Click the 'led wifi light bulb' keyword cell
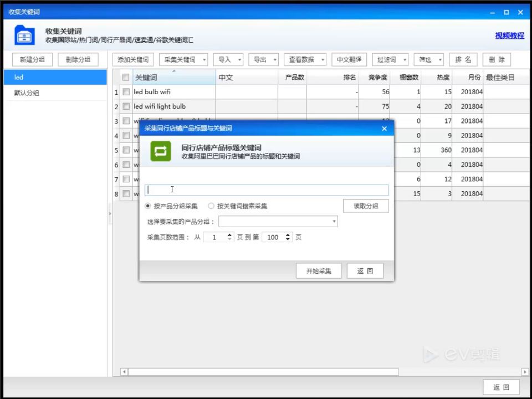 pos(173,106)
